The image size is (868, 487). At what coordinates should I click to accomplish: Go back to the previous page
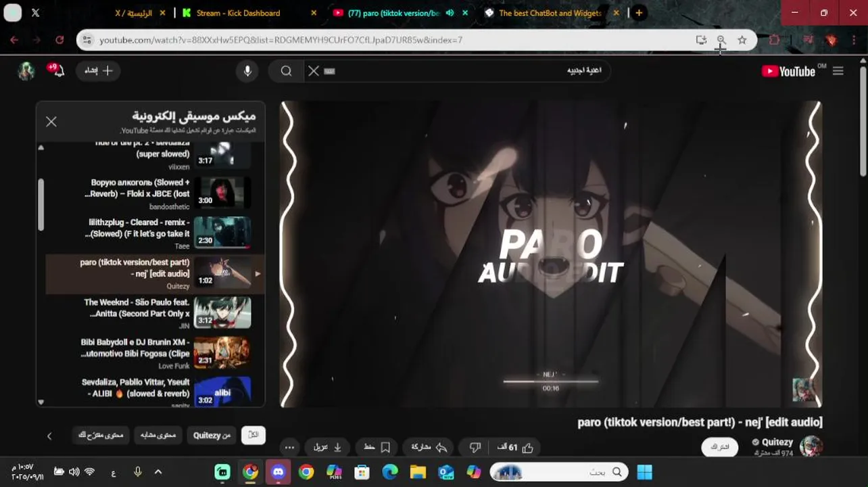(14, 40)
